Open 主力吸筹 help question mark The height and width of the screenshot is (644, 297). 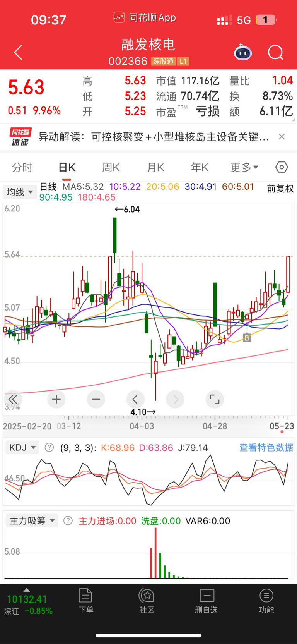pyautogui.click(x=68, y=521)
